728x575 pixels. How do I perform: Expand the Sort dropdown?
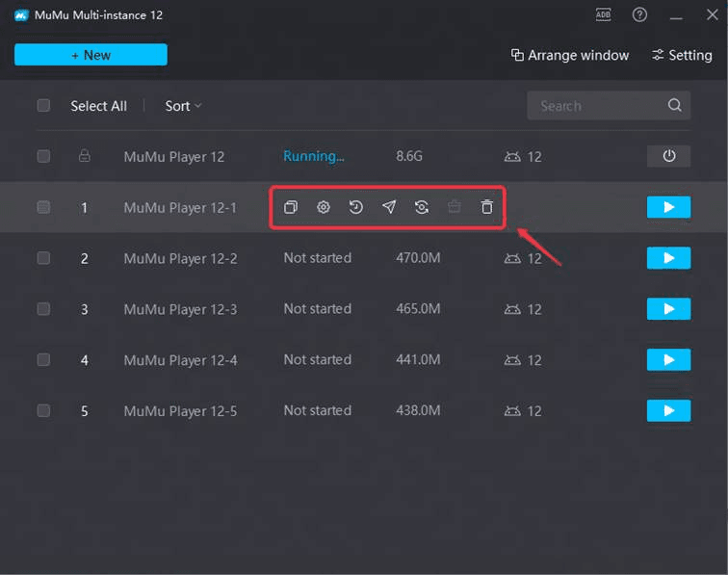pos(183,106)
